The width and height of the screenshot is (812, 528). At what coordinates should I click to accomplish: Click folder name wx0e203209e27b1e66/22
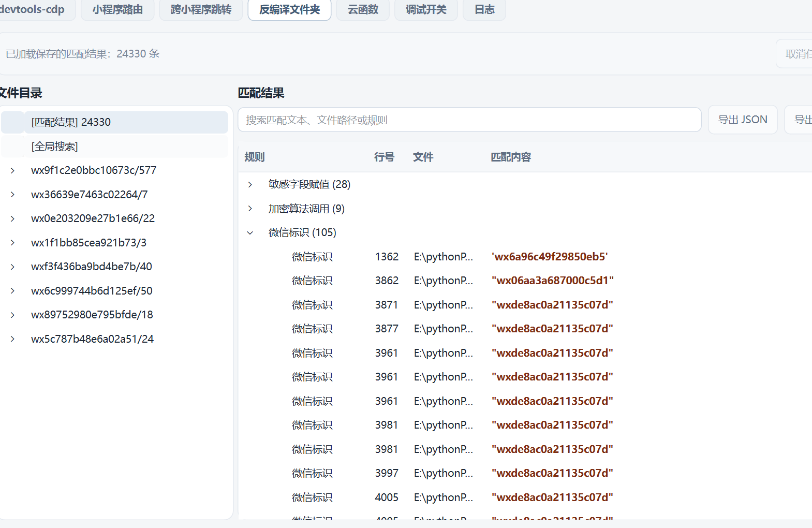tap(93, 218)
